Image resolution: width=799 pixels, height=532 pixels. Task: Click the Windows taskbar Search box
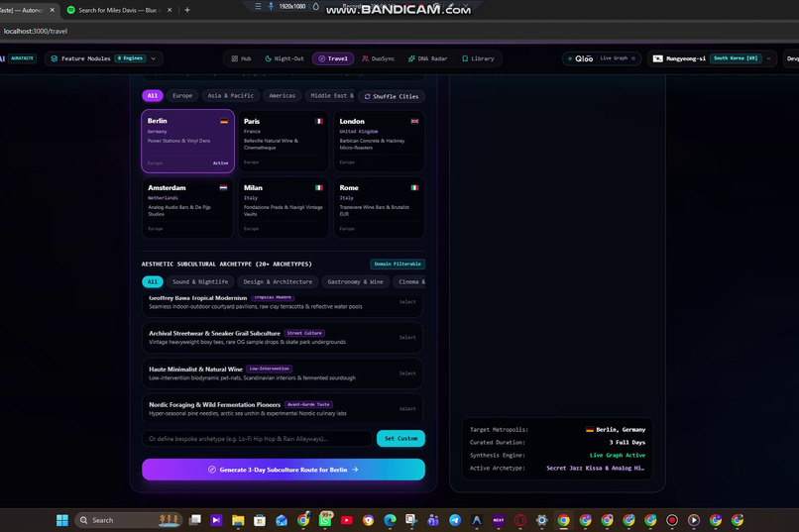click(129, 520)
